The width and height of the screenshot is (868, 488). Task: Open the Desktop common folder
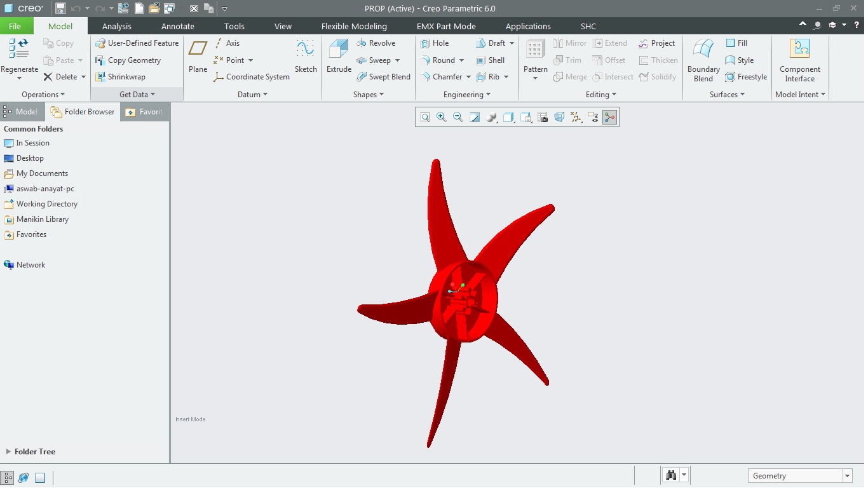(24, 158)
